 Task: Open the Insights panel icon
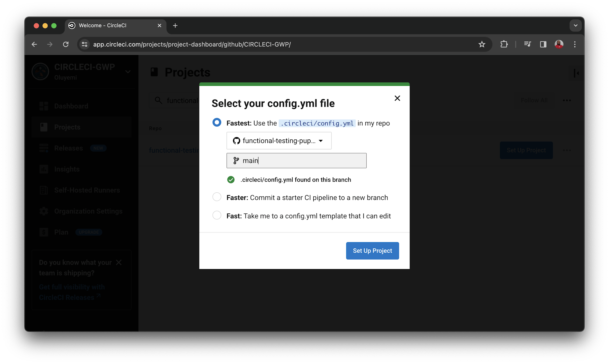pos(44,169)
